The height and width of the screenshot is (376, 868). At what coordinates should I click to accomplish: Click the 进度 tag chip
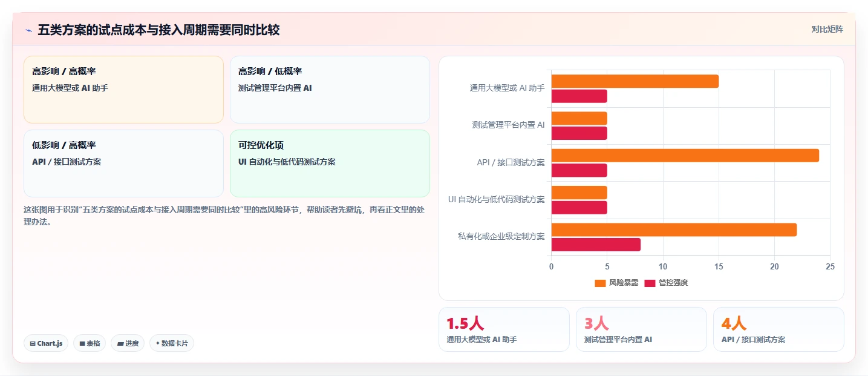pyautogui.click(x=128, y=343)
